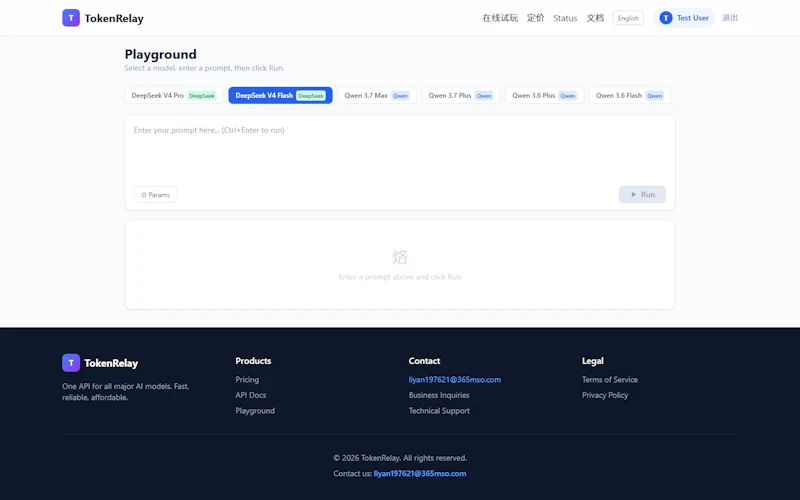This screenshot has height=500, width=800.
Task: Open Terms of Service link
Action: point(610,380)
